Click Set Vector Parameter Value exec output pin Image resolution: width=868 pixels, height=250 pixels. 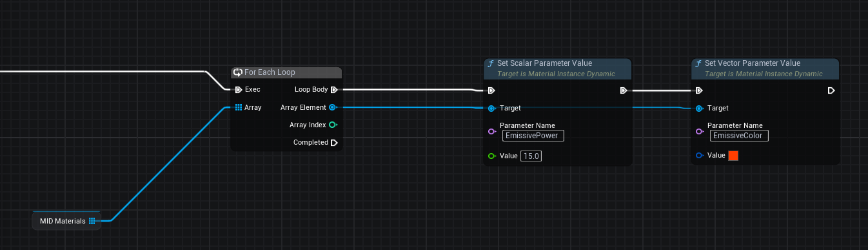pyautogui.click(x=831, y=90)
